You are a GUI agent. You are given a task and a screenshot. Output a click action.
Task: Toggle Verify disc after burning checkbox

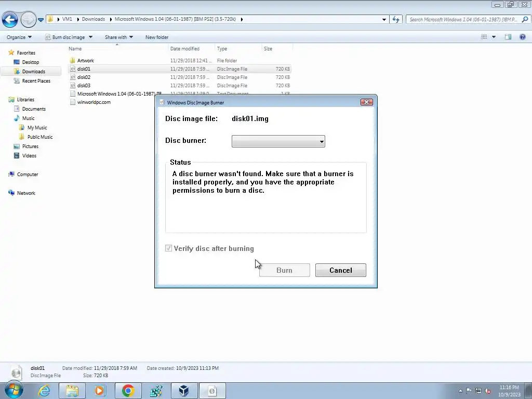point(168,248)
